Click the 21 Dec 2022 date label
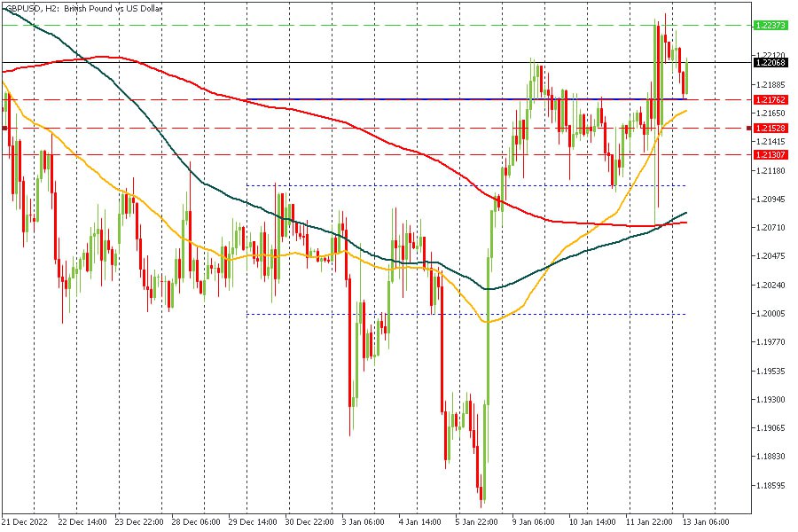The image size is (798, 532). (25, 522)
